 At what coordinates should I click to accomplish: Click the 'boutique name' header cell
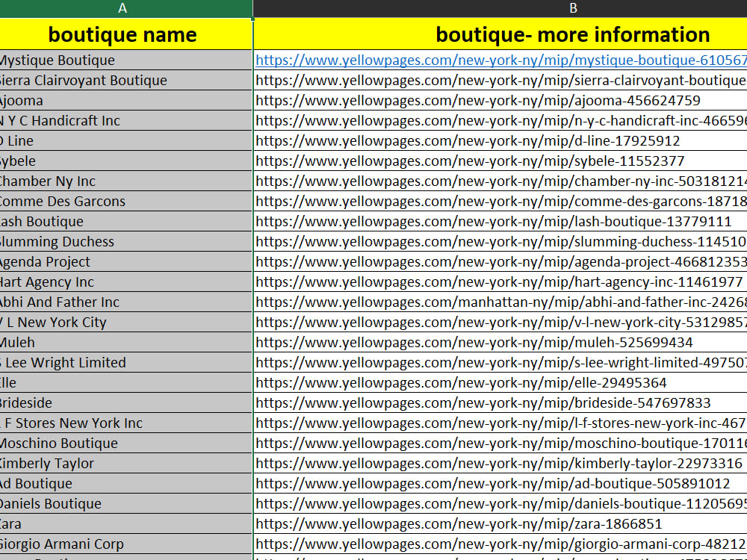(x=125, y=34)
